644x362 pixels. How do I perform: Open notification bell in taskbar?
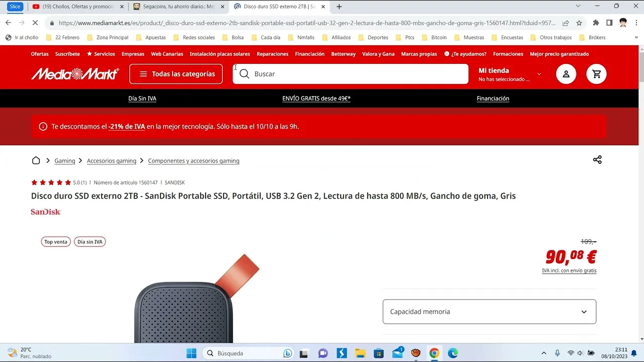634,353
